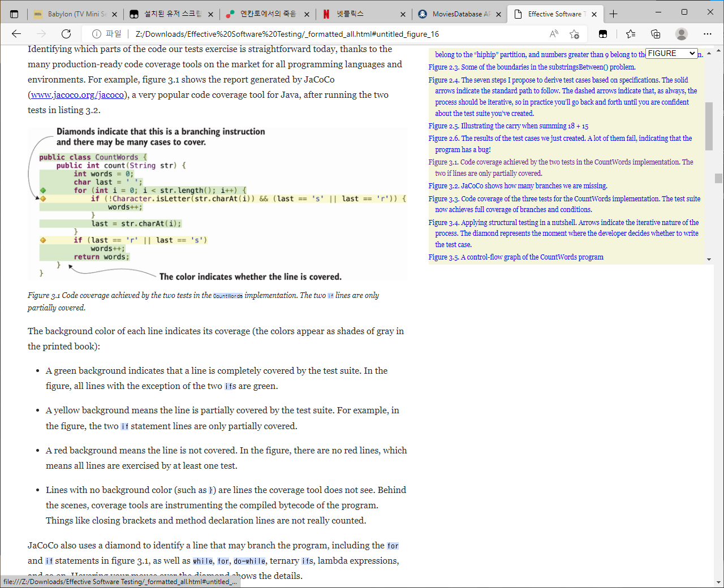724x588 pixels.
Task: Navigate back to the previous page
Action: (16, 34)
